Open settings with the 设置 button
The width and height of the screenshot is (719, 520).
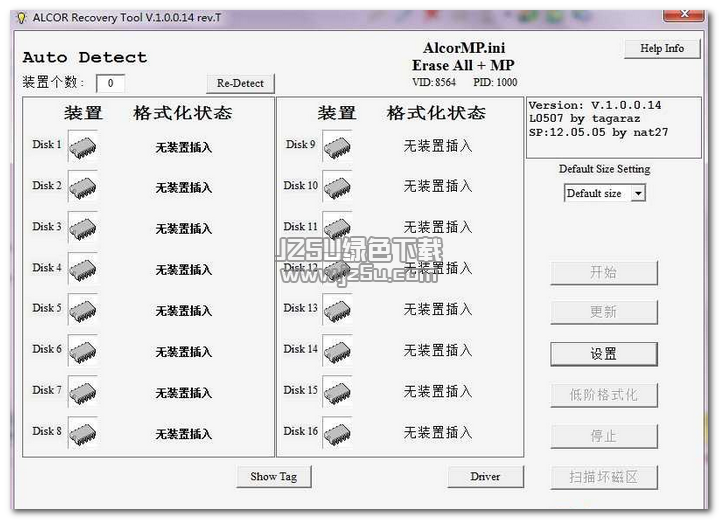pos(604,354)
